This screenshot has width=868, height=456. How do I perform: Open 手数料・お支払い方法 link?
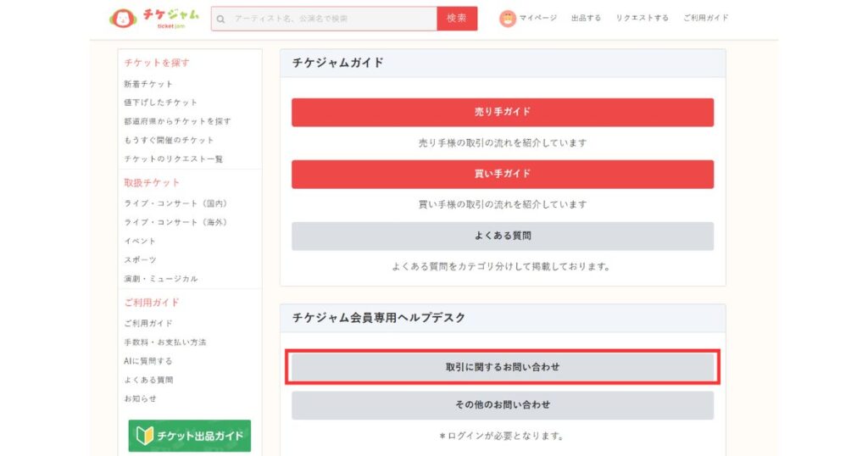pyautogui.click(x=165, y=342)
